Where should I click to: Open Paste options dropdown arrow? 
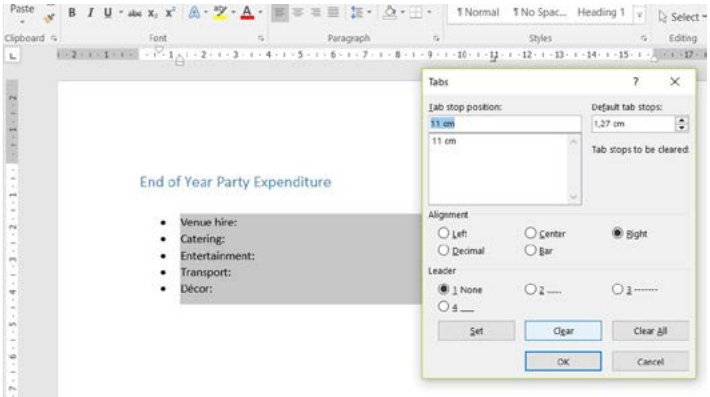22,22
